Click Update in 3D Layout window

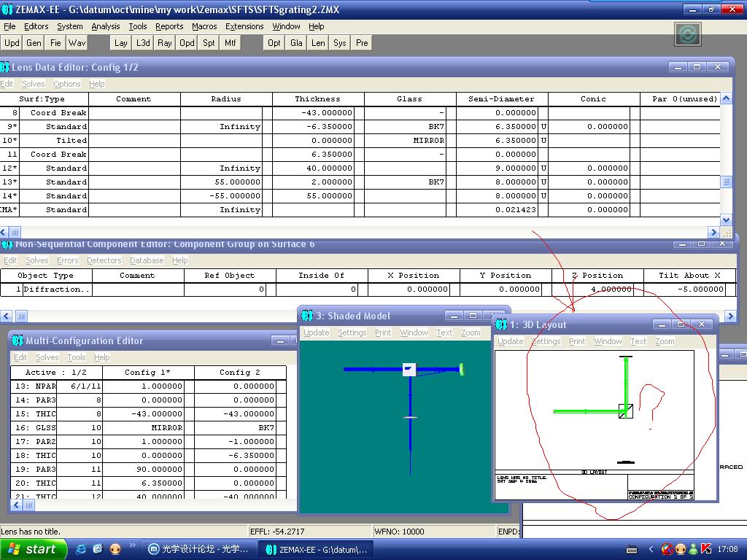pyautogui.click(x=510, y=341)
